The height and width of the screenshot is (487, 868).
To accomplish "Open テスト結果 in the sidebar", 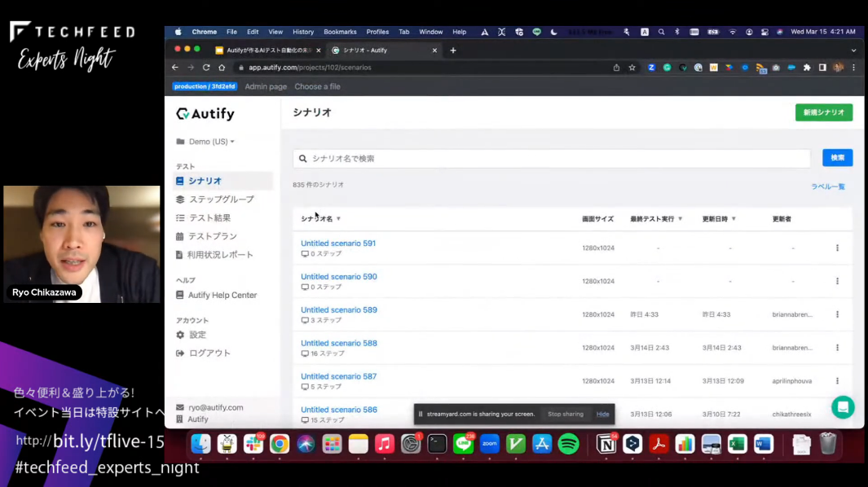I will coord(203,218).
